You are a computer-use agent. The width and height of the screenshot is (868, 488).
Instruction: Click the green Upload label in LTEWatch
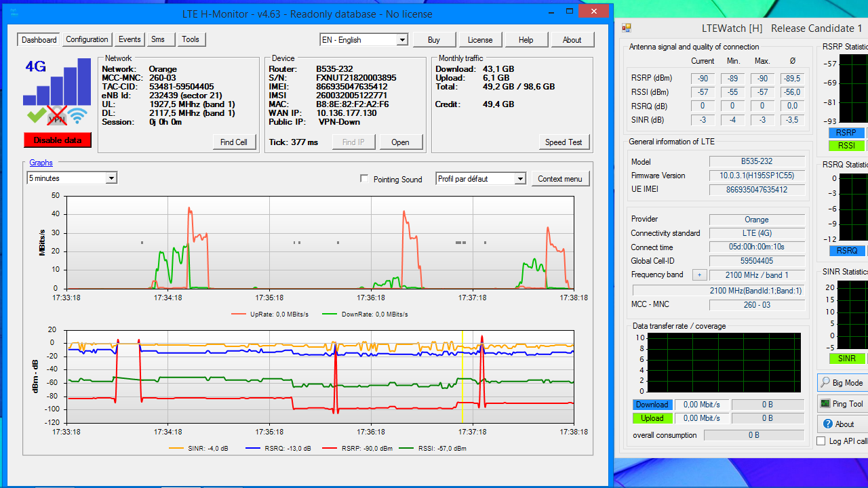pos(652,418)
